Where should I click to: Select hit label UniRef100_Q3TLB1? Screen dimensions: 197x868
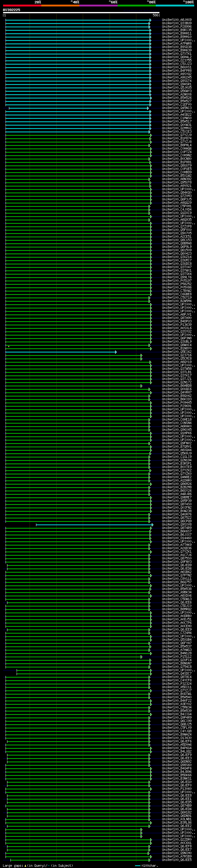tap(177, 372)
